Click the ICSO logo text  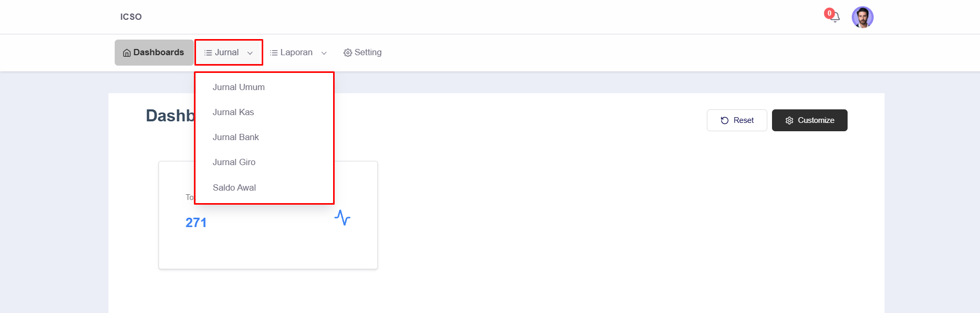coord(131,17)
